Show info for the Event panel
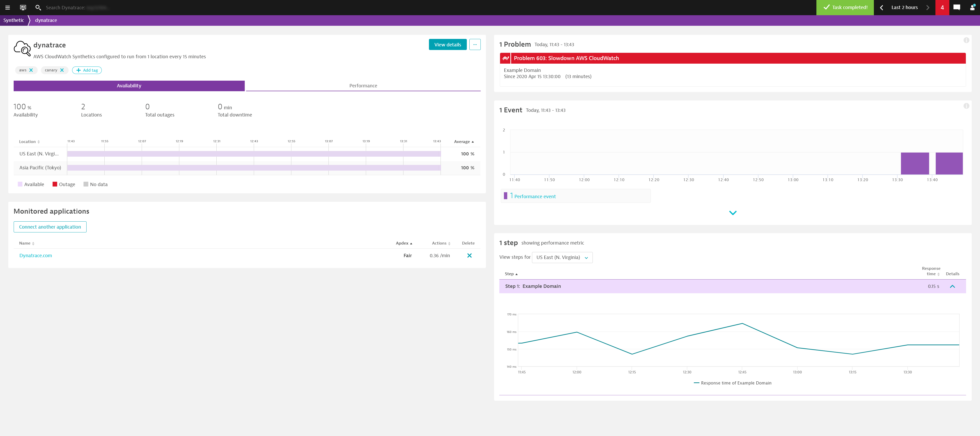Image resolution: width=980 pixels, height=436 pixels. point(966,106)
